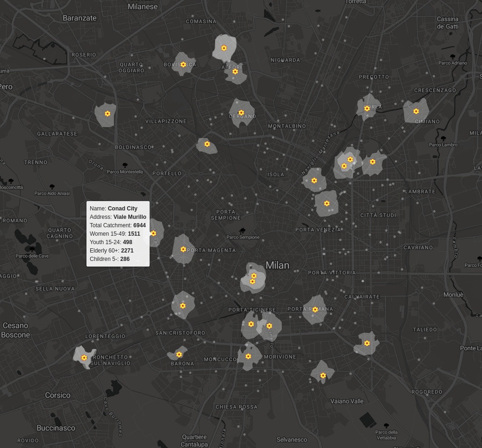Select the store marker at the Dergano label

coord(241,113)
